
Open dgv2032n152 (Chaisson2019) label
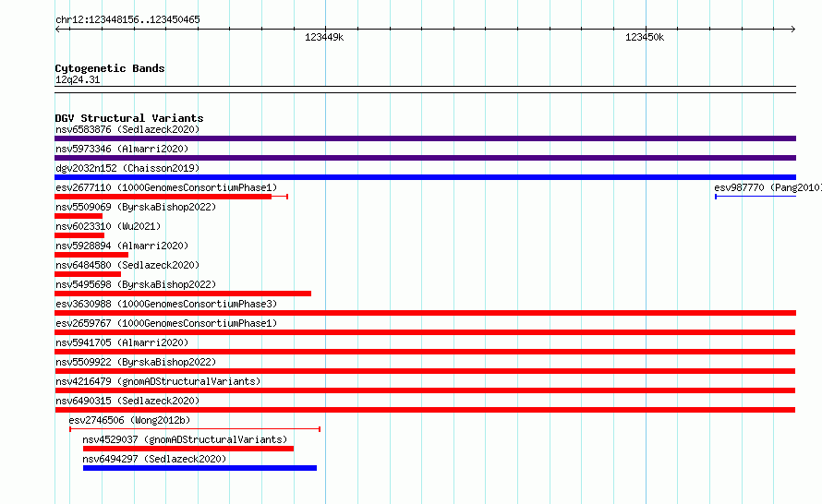coord(127,168)
